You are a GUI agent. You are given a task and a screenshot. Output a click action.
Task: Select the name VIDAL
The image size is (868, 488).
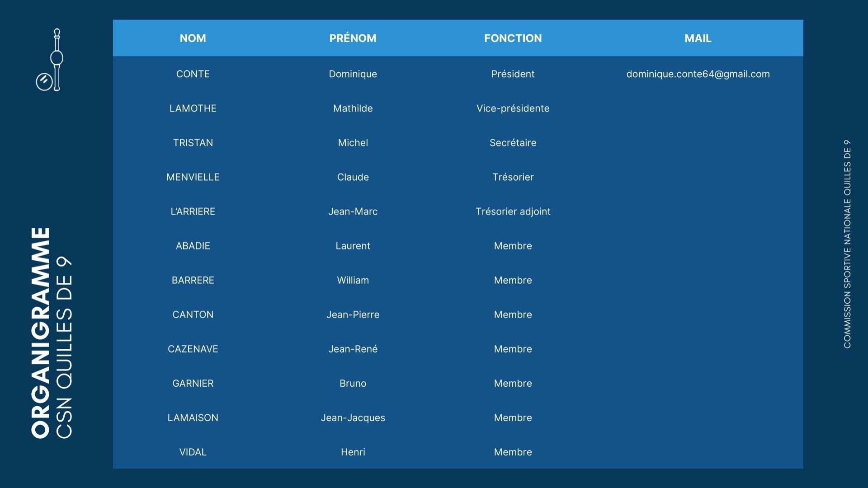pos(193,452)
